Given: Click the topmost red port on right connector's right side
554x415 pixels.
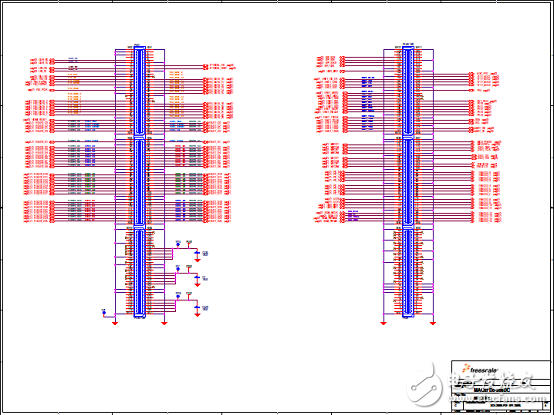Looking at the screenshot, I should (471, 74).
